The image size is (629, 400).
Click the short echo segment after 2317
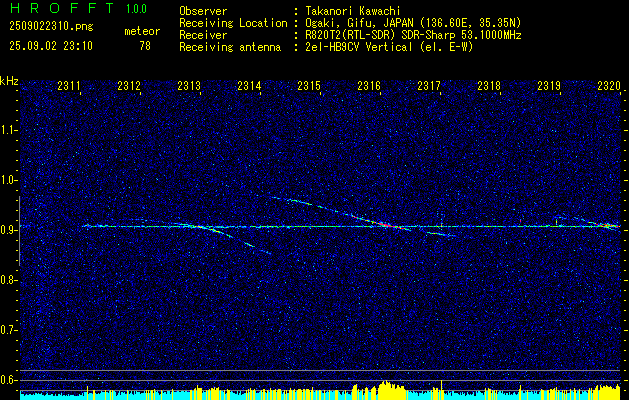point(441,234)
